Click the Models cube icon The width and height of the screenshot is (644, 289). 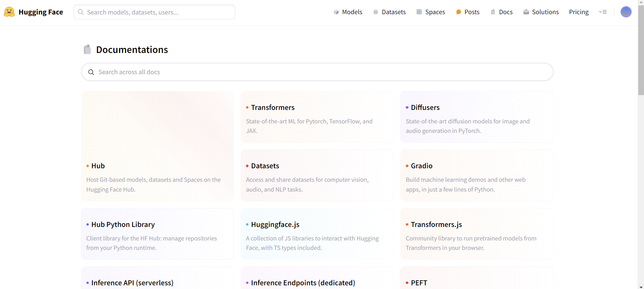click(336, 12)
